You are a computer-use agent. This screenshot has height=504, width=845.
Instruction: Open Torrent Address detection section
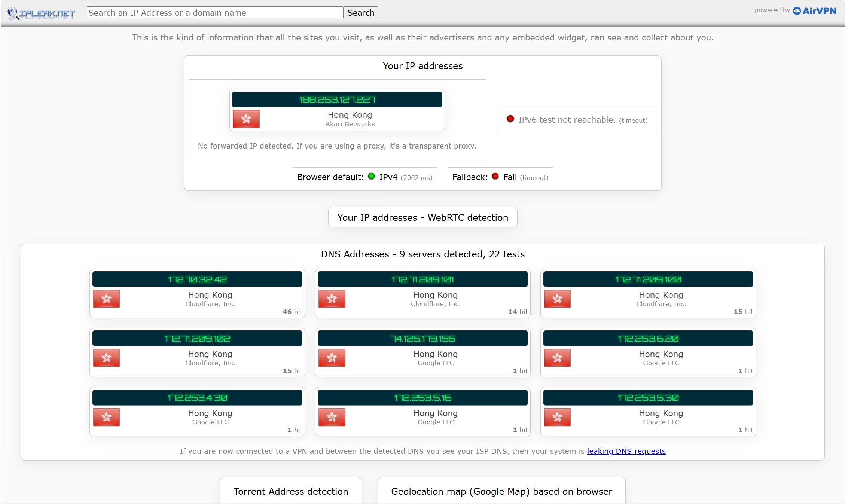pyautogui.click(x=291, y=491)
